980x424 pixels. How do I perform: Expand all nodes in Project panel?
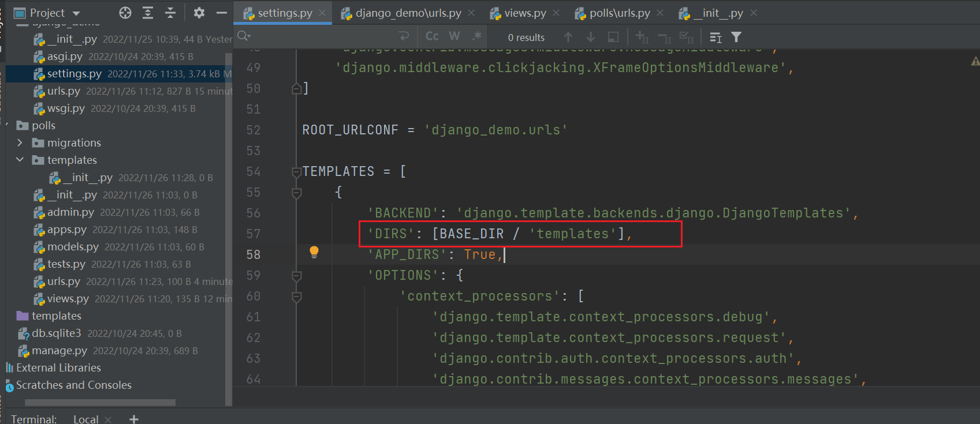tap(148, 13)
